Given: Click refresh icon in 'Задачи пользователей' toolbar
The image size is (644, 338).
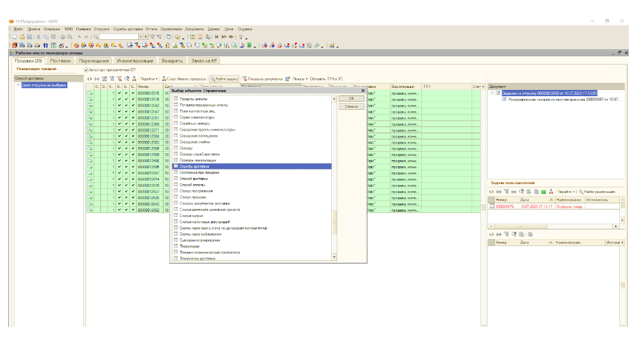Looking at the screenshot, I should click(491, 192).
